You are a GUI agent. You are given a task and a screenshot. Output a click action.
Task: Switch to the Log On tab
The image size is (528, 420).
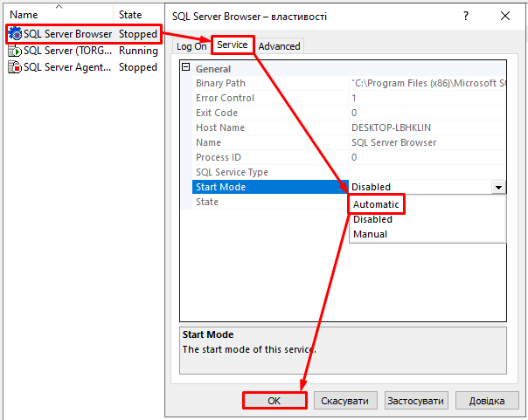(x=191, y=46)
